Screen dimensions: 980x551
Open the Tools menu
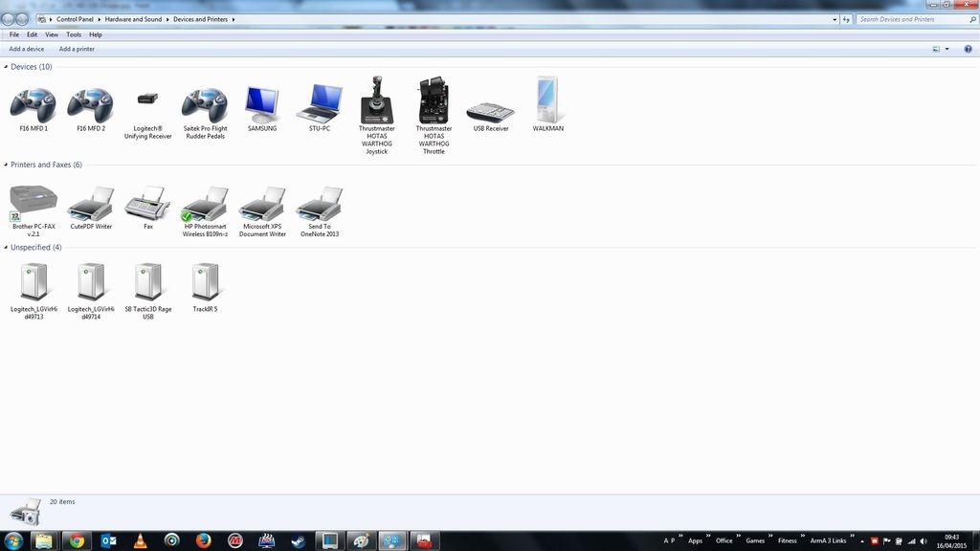[x=74, y=35]
